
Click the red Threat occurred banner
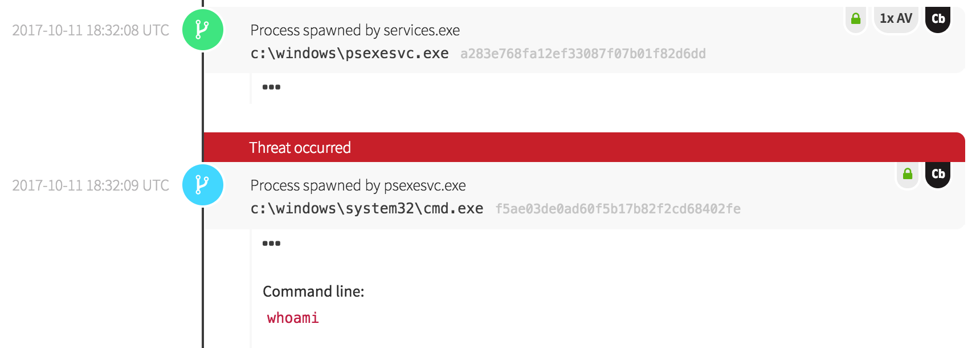[583, 147]
